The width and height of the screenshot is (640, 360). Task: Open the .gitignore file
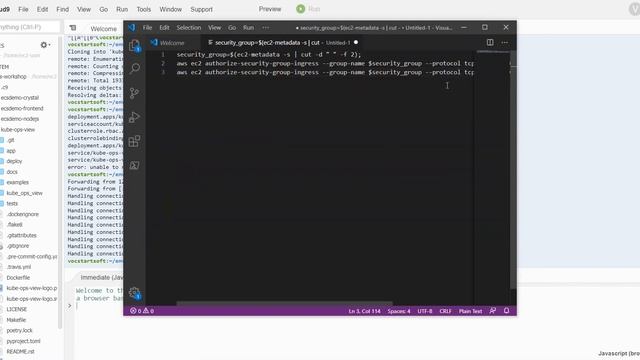tap(18, 246)
